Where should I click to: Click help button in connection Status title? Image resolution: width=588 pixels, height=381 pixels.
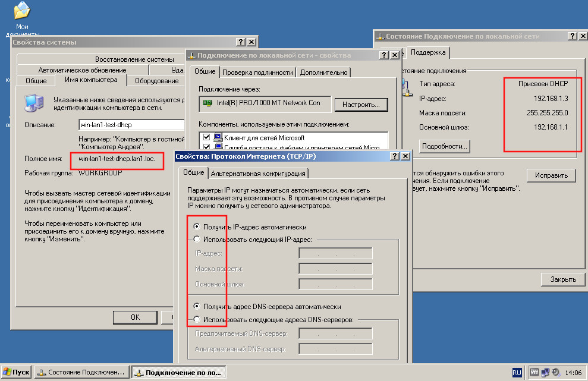click(573, 36)
